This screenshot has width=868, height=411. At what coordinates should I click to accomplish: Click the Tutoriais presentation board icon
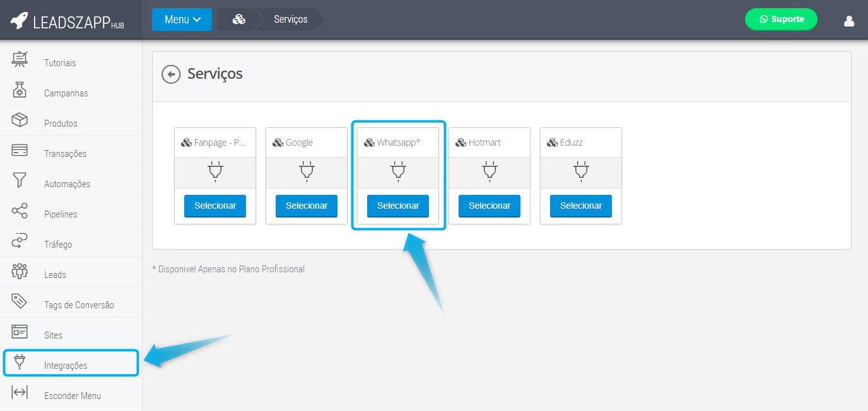click(x=20, y=61)
